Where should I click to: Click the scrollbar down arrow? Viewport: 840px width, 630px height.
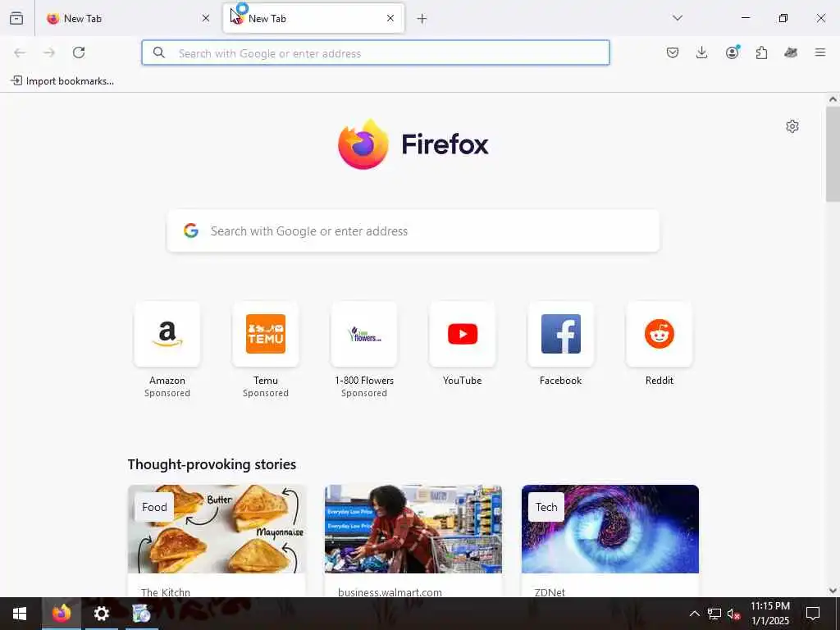coord(833,591)
